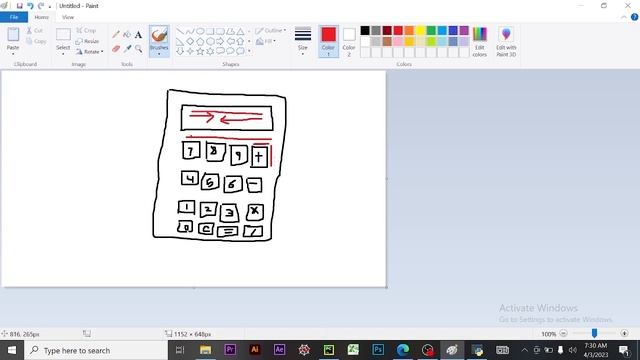Choose the Five-point star shape
This screenshot has height=360, width=640.
pos(200,51)
